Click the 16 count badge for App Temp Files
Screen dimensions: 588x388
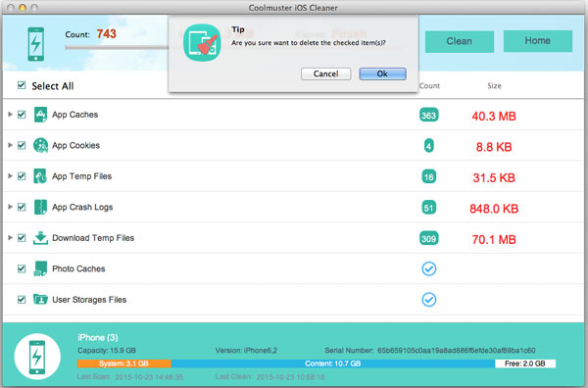428,176
